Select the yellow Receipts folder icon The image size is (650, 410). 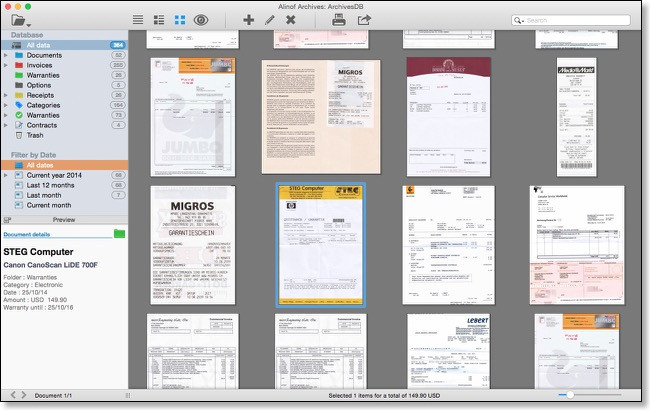click(19, 95)
